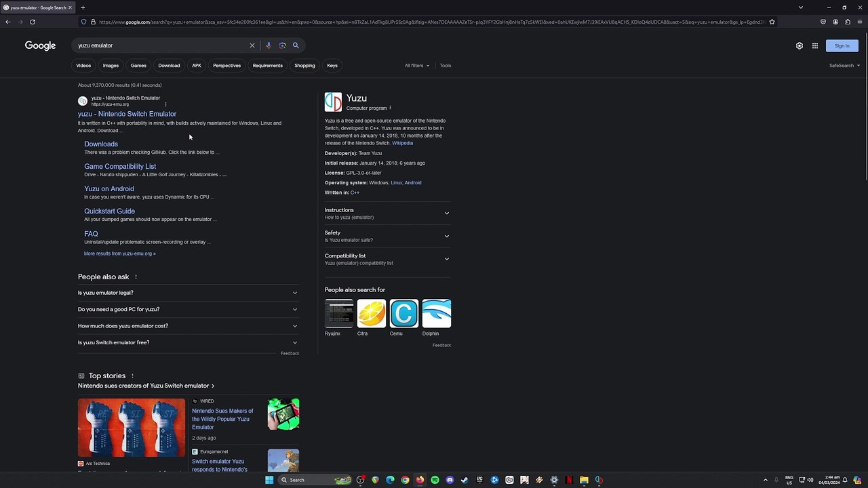Open Spotify from the taskbar
Image resolution: width=868 pixels, height=488 pixels.
point(435,480)
